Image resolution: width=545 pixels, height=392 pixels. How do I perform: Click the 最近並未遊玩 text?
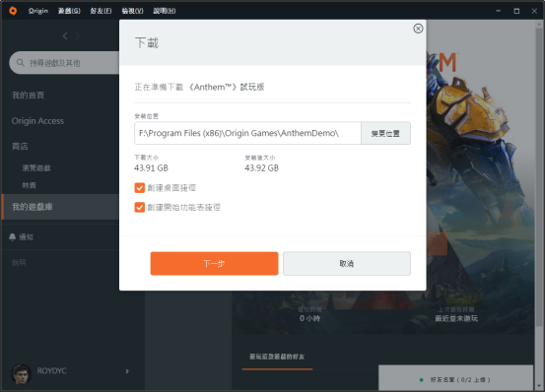click(x=456, y=318)
